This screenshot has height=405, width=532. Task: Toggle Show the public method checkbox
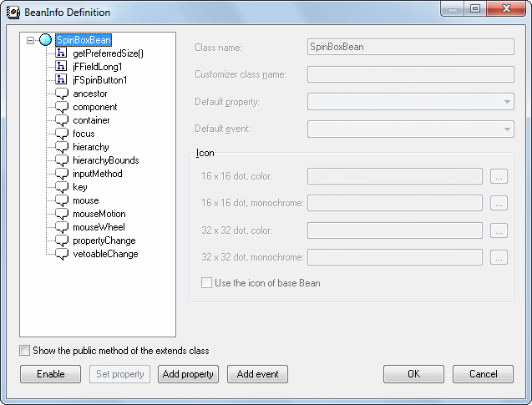point(25,351)
